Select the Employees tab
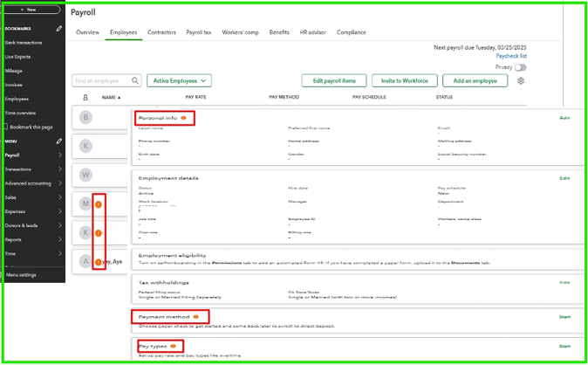This screenshot has width=588, height=365. click(x=123, y=32)
